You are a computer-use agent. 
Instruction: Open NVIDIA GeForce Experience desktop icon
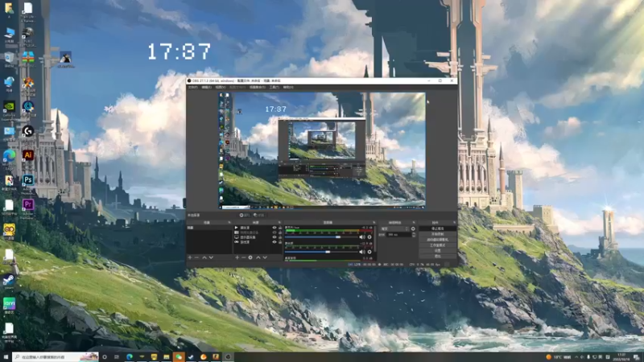coord(9,107)
